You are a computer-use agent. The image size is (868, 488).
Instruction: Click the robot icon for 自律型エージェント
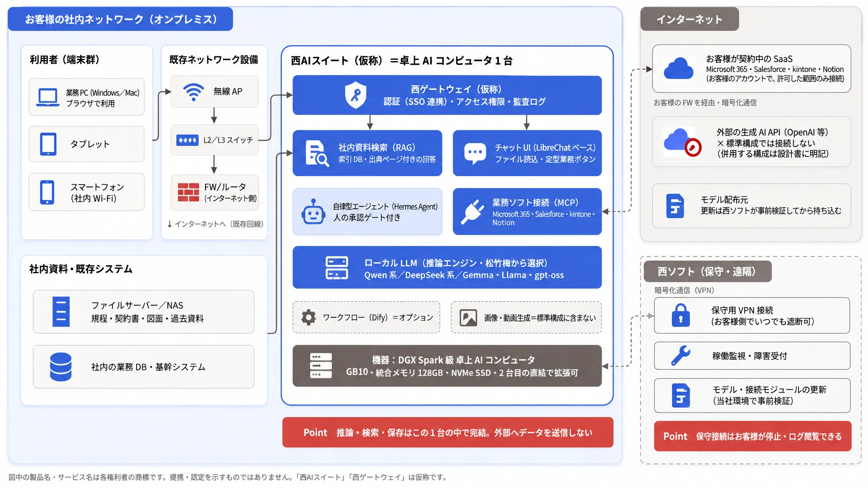pyautogui.click(x=313, y=212)
